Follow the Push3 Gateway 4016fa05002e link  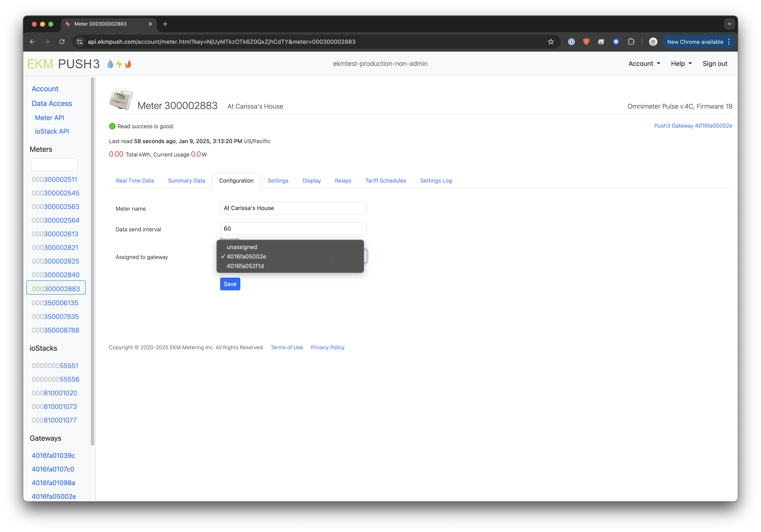tap(693, 126)
